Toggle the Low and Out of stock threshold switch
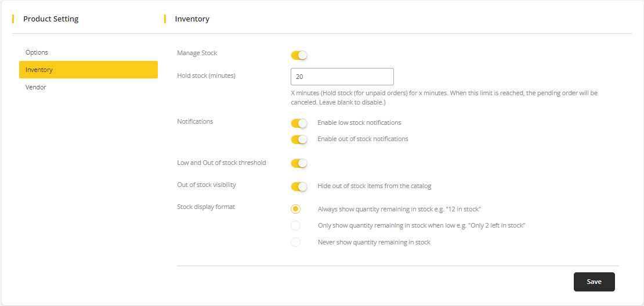The height and width of the screenshot is (306, 644). coord(299,163)
